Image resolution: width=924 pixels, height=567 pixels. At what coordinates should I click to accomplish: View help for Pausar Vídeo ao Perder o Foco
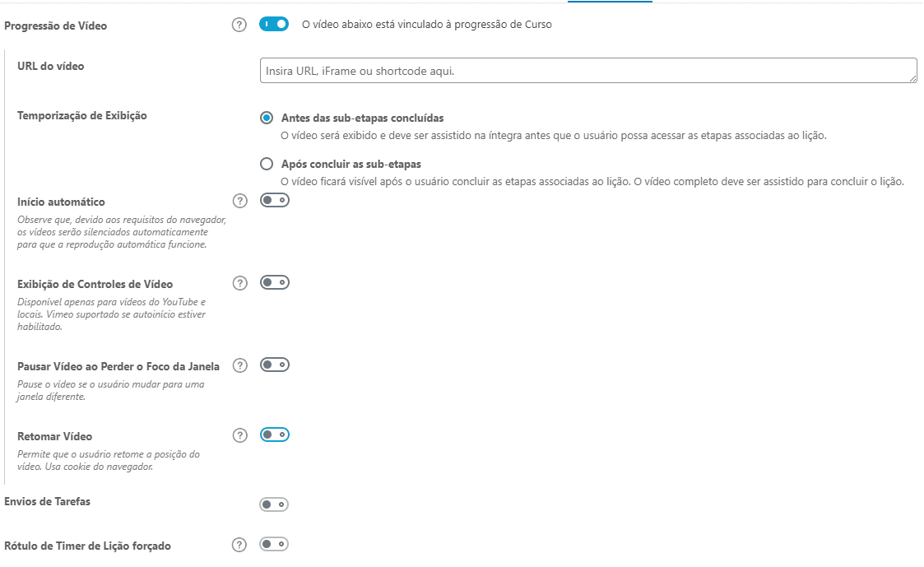239,365
